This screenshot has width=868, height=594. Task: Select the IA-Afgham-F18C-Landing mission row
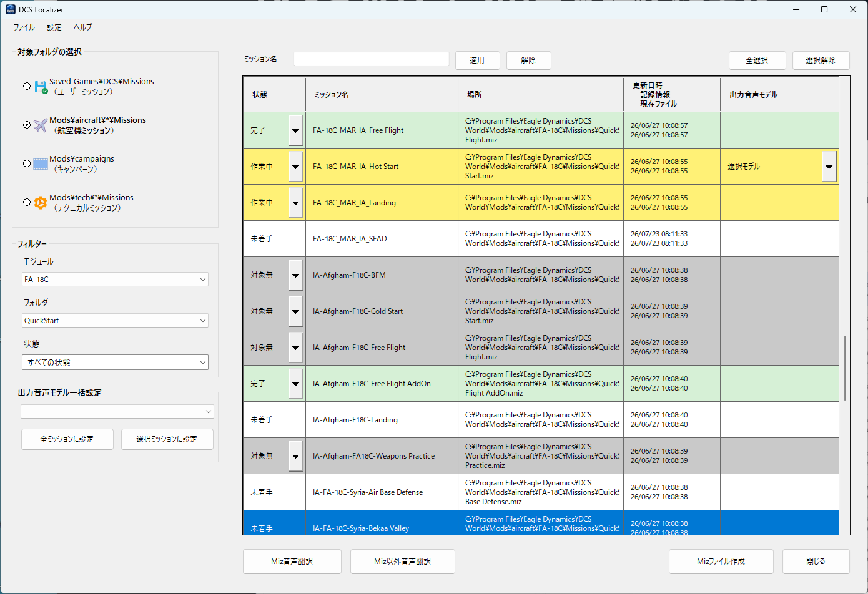coord(541,420)
